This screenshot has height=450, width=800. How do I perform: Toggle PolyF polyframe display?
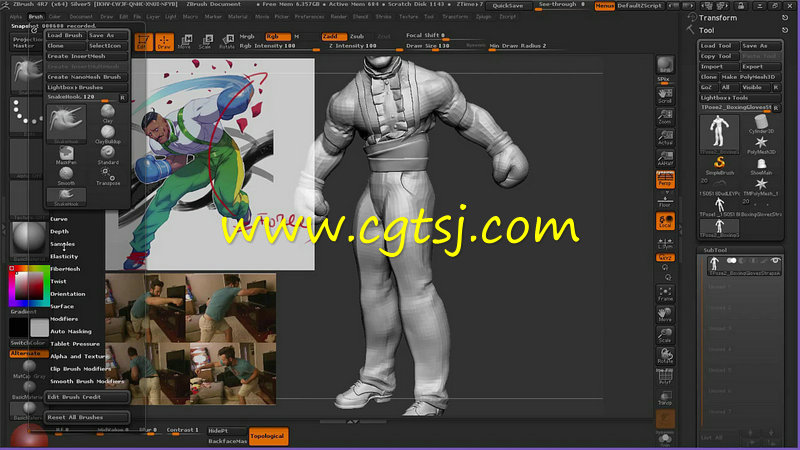[665, 377]
